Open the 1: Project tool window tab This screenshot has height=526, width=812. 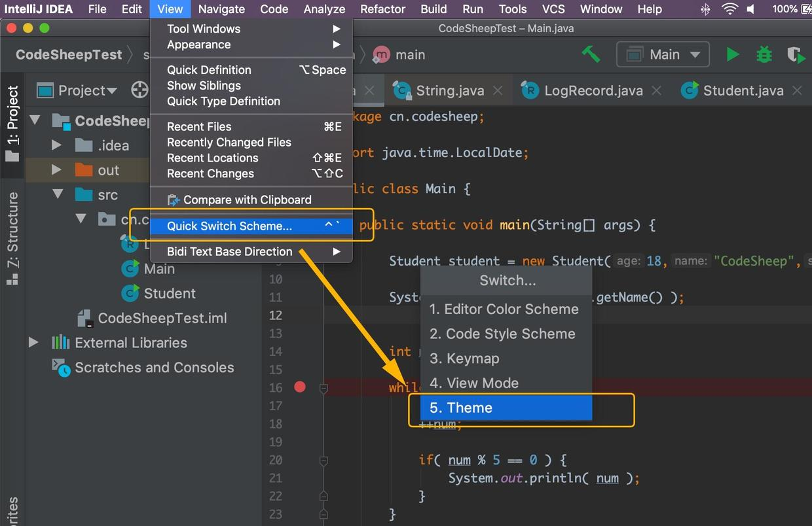coord(12,124)
